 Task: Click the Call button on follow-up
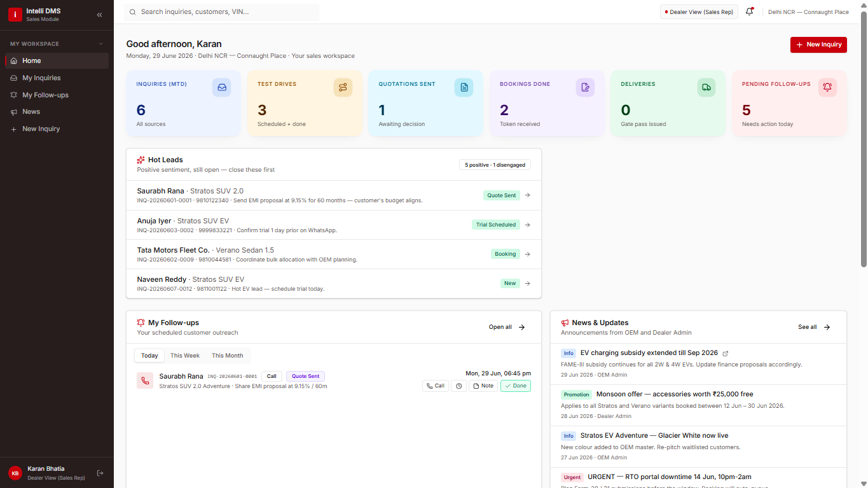click(x=436, y=386)
